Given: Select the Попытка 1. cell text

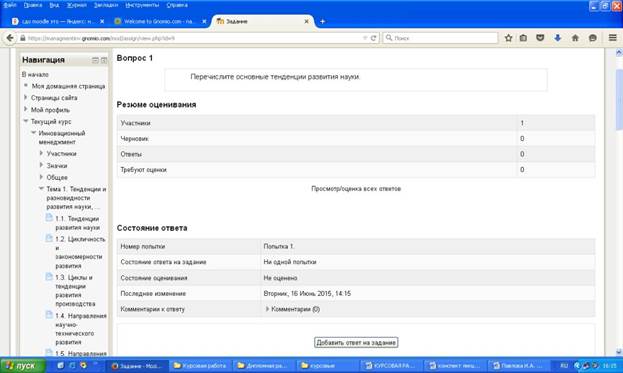Looking at the screenshot, I should [x=279, y=246].
